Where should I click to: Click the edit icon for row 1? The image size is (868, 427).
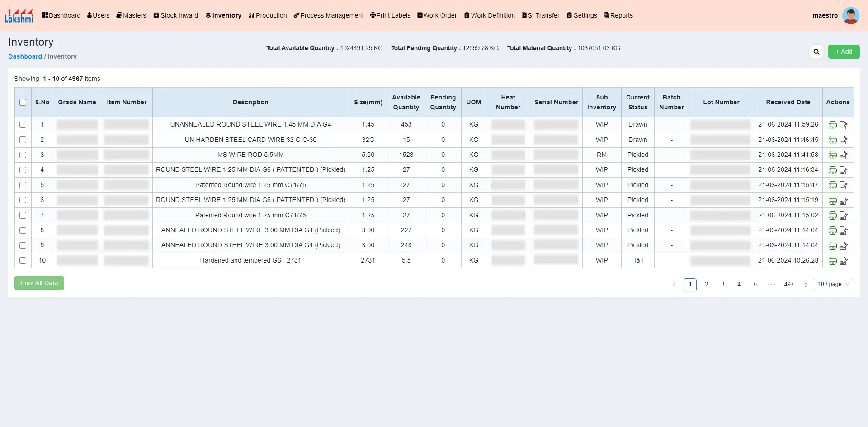tap(843, 125)
